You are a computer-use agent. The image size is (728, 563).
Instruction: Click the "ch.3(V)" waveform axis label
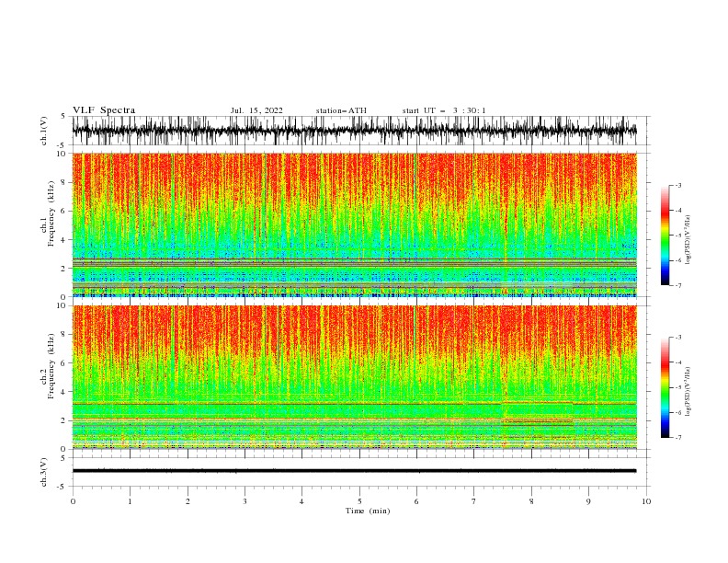pos(44,472)
